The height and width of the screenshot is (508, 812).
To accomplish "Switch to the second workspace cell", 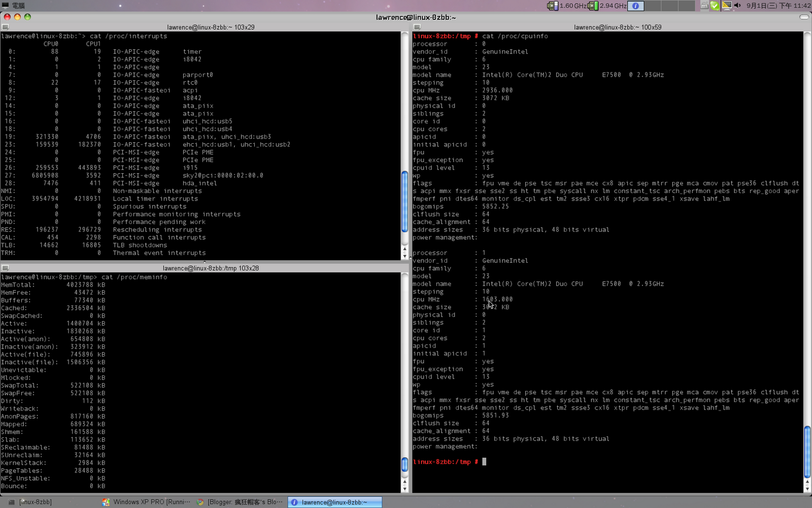I will (653, 6).
